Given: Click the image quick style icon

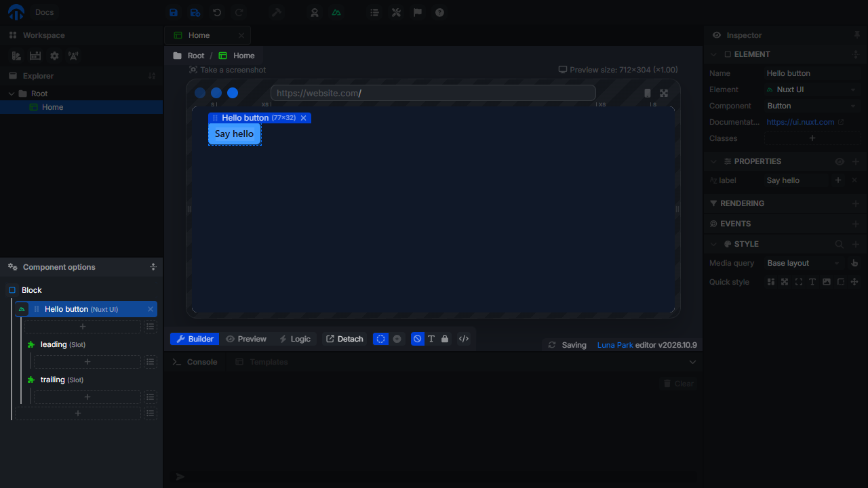Looking at the screenshot, I should (x=826, y=282).
